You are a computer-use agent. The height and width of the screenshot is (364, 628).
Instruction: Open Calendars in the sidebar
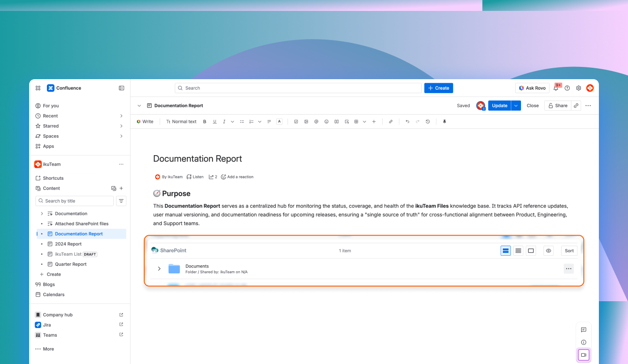[54, 294]
